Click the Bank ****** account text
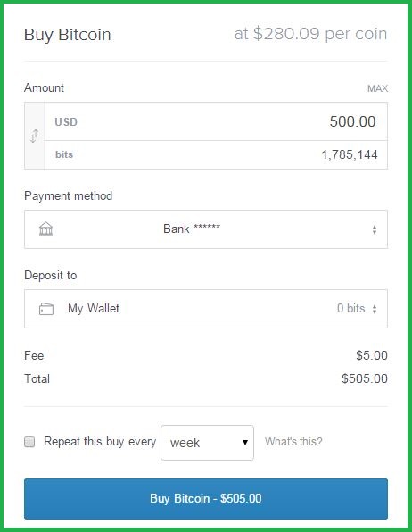The height and width of the screenshot is (532, 412). coord(192,229)
